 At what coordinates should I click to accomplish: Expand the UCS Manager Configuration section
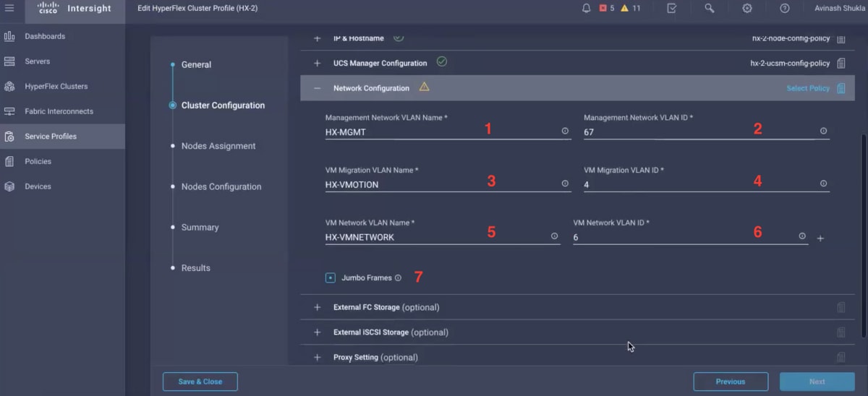coord(317,63)
